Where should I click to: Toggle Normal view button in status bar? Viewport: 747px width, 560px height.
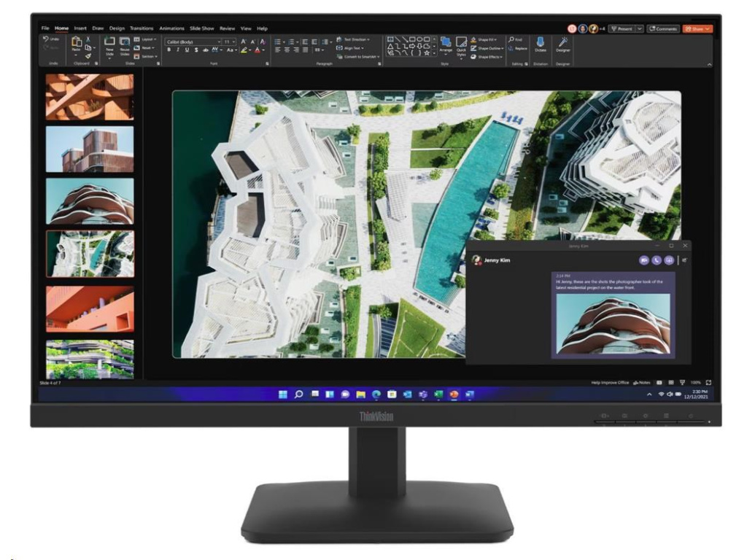tap(659, 382)
